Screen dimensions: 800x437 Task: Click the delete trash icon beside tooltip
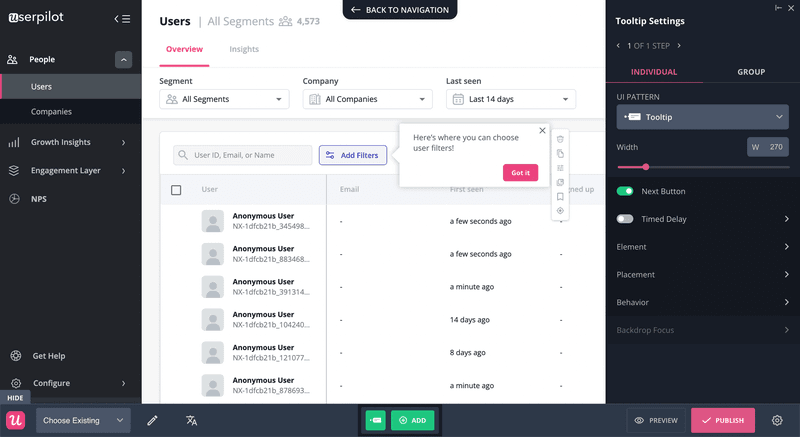click(560, 139)
